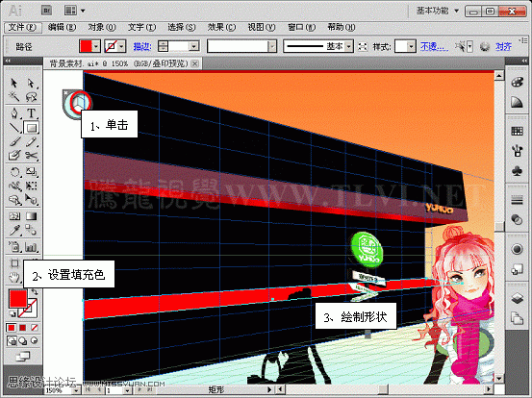Open the Appearance panel circle icon
This screenshot has width=532, height=398.
[x=517, y=249]
